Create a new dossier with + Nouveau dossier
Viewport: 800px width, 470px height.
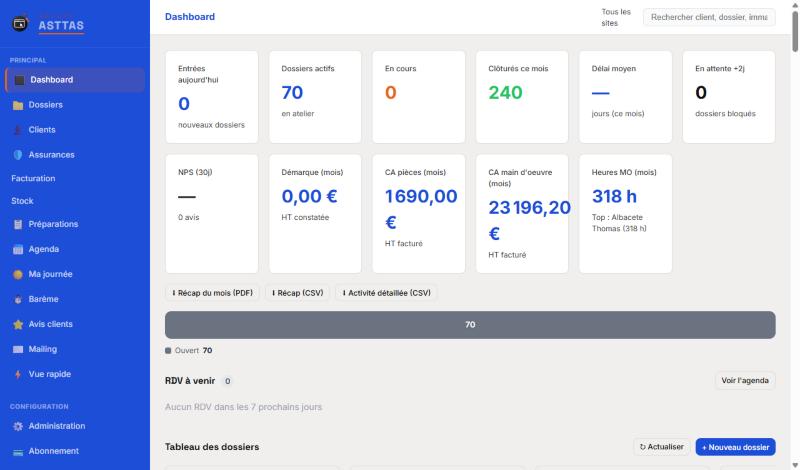click(x=735, y=447)
